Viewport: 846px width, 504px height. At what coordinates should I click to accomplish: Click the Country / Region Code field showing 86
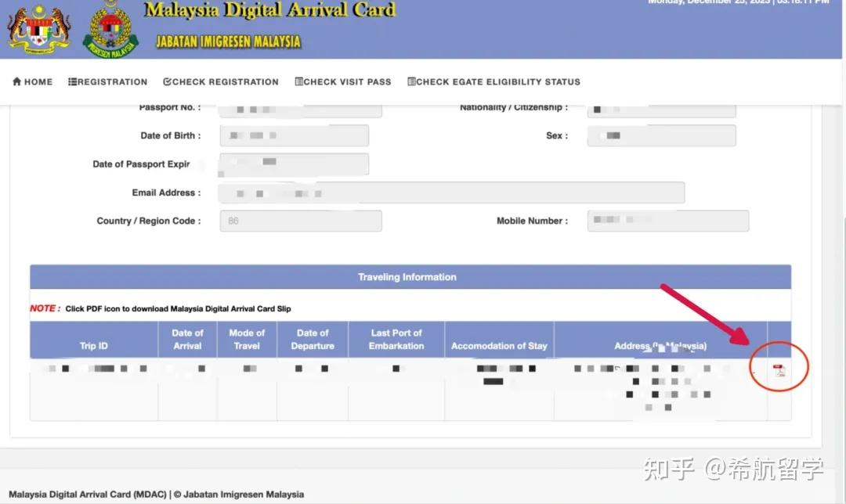pos(301,221)
